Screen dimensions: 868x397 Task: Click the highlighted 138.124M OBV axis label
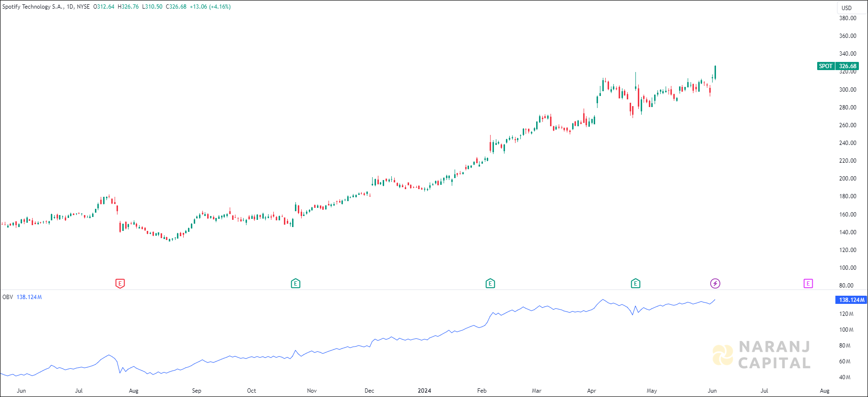click(851, 300)
